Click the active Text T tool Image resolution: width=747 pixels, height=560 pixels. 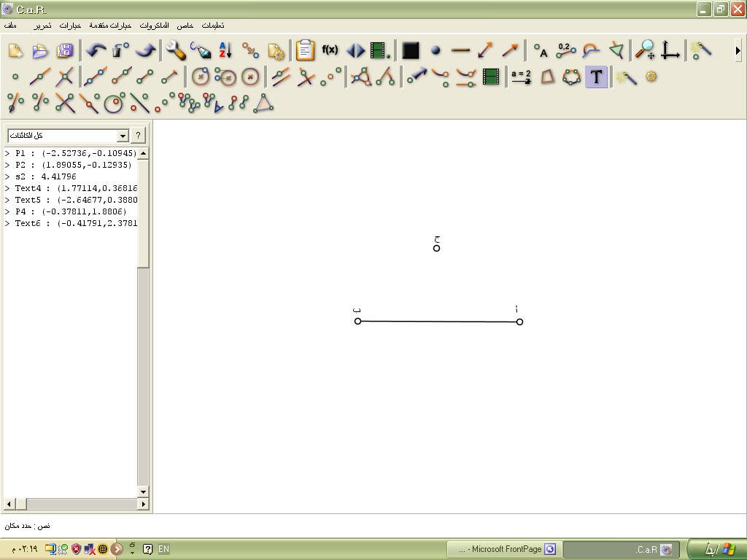coord(596,77)
